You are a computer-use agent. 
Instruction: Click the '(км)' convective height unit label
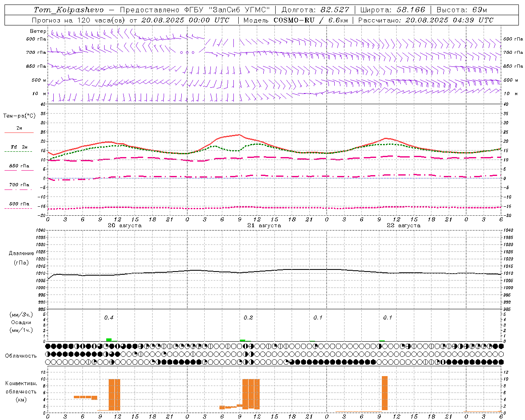click(x=21, y=399)
